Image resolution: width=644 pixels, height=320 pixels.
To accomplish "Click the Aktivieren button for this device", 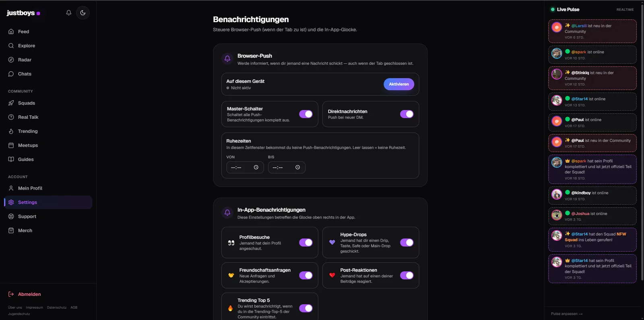I will pyautogui.click(x=399, y=84).
